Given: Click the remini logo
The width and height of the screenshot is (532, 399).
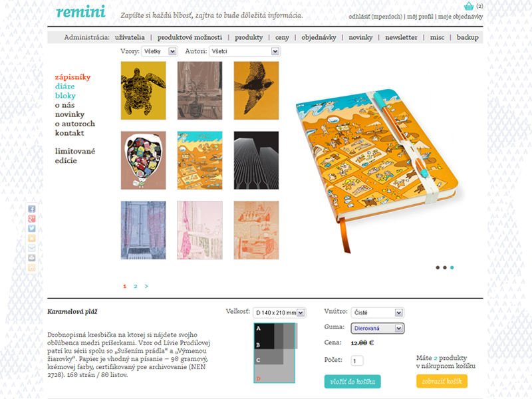Looking at the screenshot, I should 80,11.
